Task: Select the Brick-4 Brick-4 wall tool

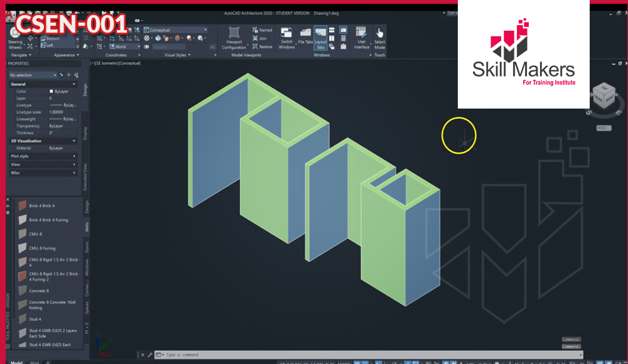Action: 41,206
